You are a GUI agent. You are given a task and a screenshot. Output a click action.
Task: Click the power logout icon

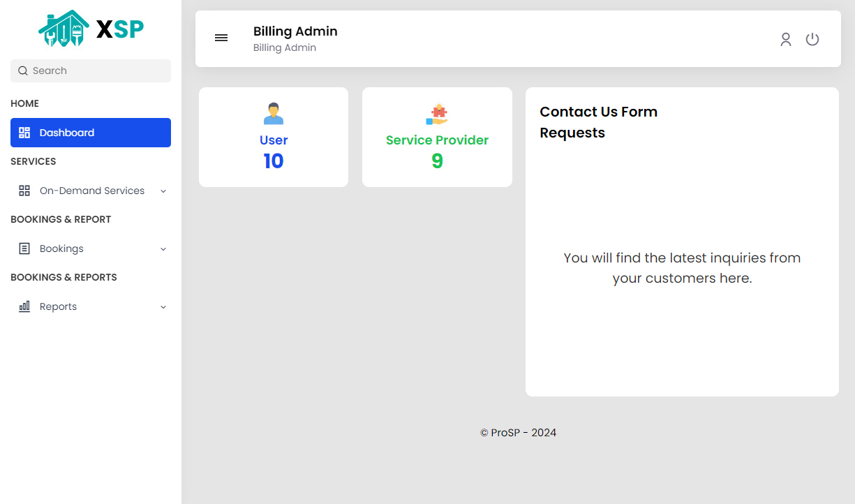click(x=812, y=40)
